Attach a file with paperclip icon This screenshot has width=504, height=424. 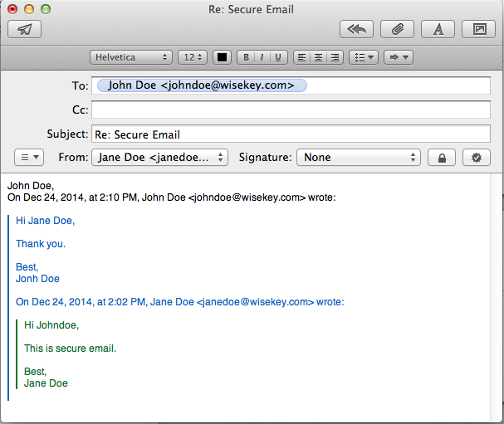click(x=397, y=29)
